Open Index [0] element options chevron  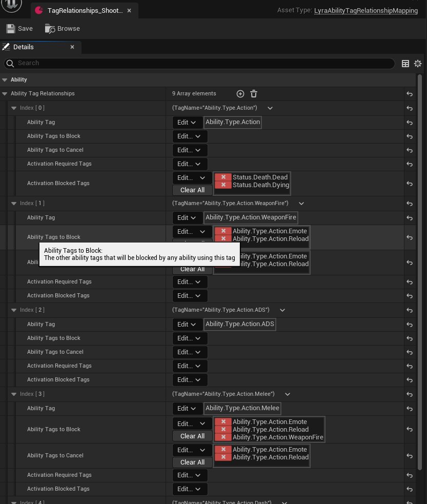[x=270, y=108]
